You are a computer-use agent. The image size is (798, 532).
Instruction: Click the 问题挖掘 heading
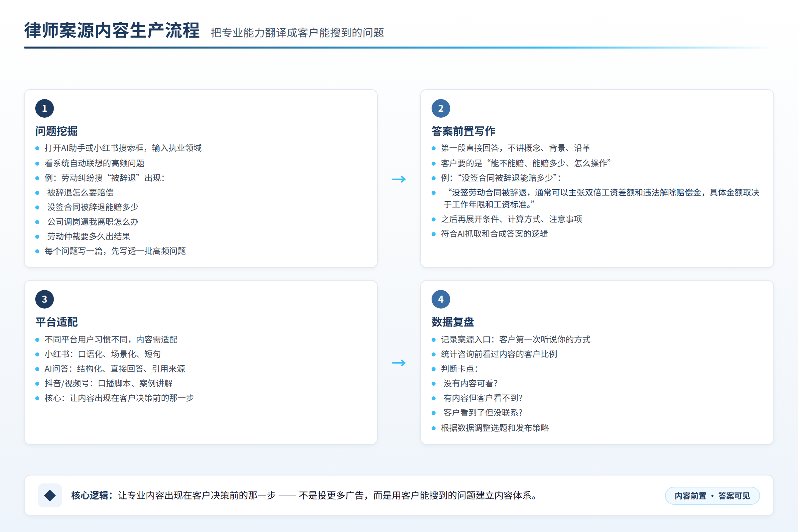57,131
